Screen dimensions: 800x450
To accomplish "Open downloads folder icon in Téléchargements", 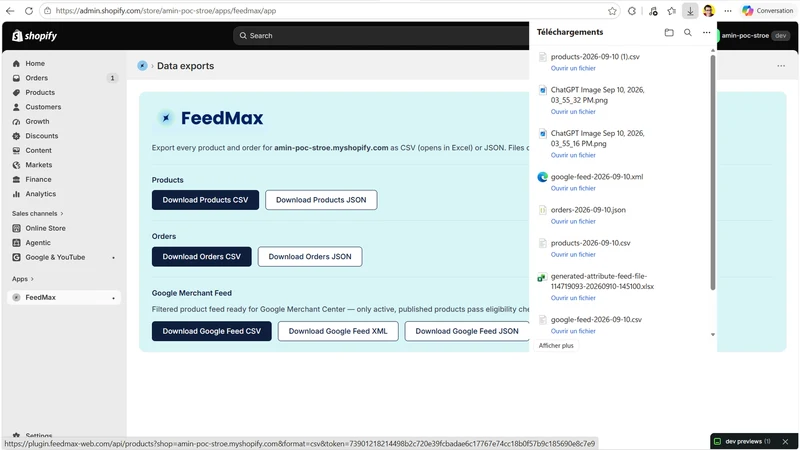I will tap(669, 32).
